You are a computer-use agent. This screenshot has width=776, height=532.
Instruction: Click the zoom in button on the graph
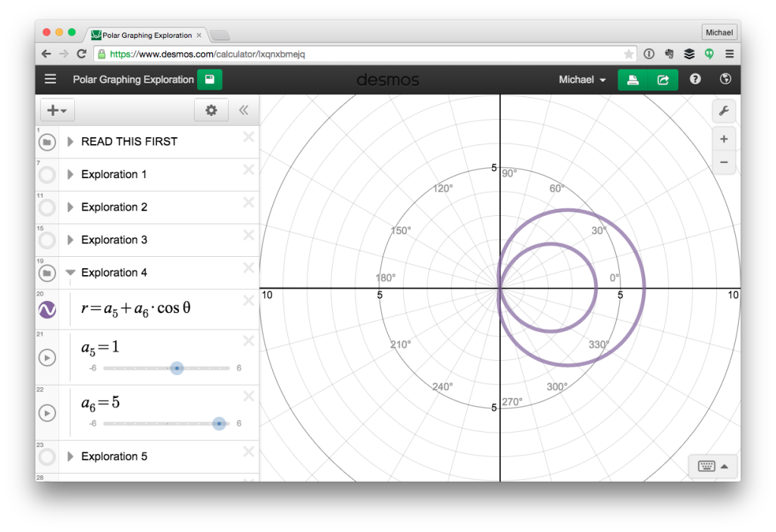coord(724,138)
